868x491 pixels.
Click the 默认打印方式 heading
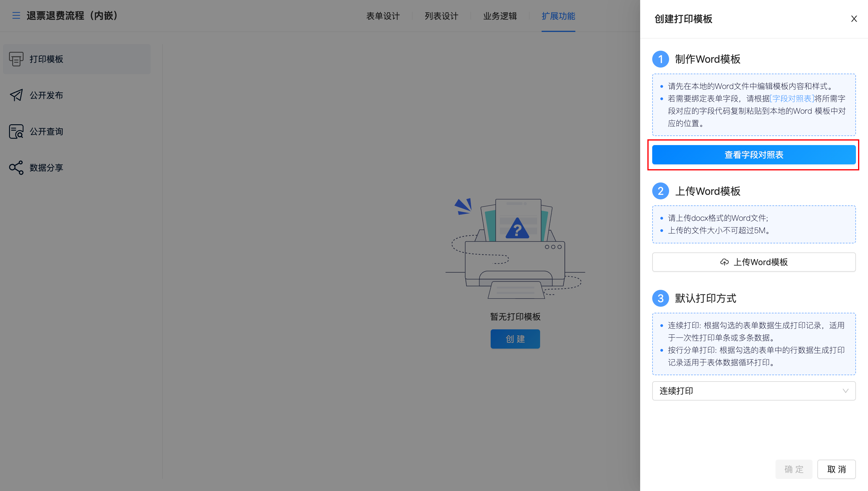point(706,299)
